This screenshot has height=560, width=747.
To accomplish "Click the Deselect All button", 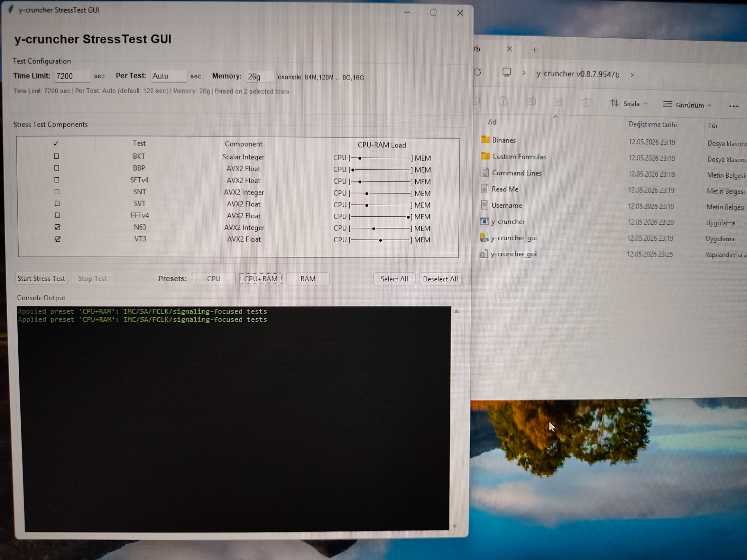I will 440,279.
